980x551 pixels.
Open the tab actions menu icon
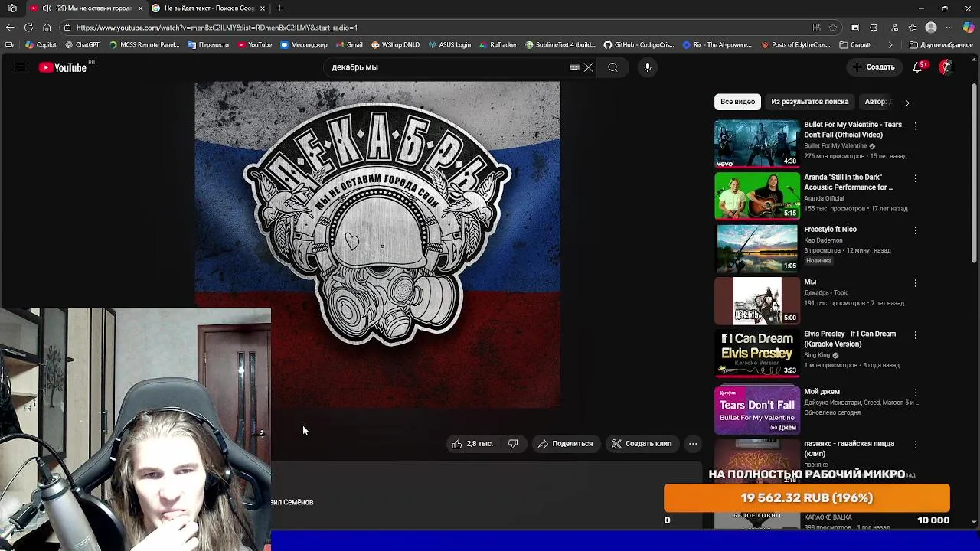(12, 8)
